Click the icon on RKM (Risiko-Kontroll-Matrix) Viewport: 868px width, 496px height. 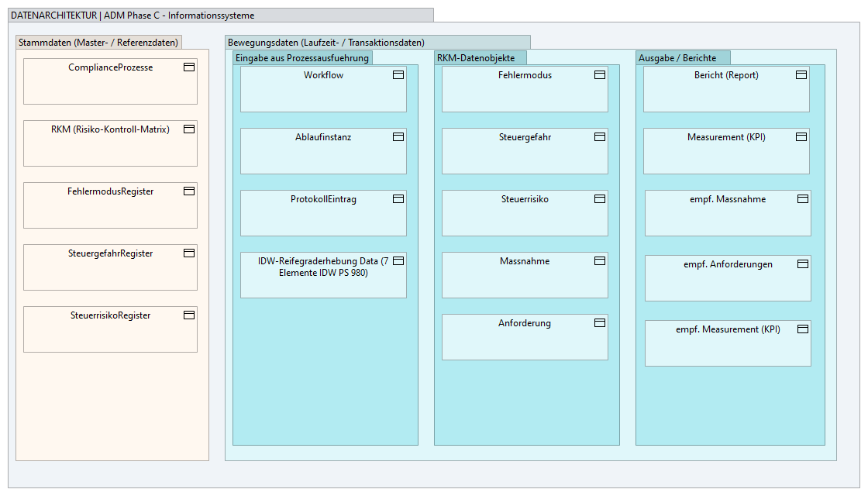[188, 129]
